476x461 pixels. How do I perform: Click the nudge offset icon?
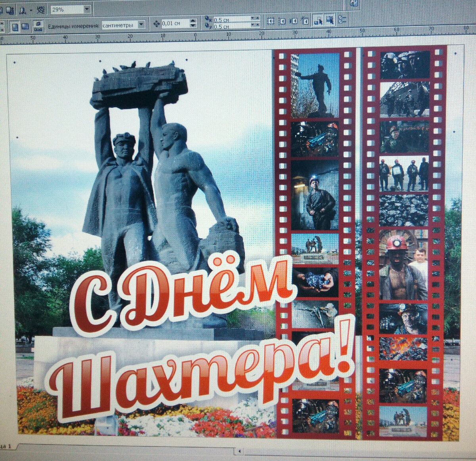(156, 24)
